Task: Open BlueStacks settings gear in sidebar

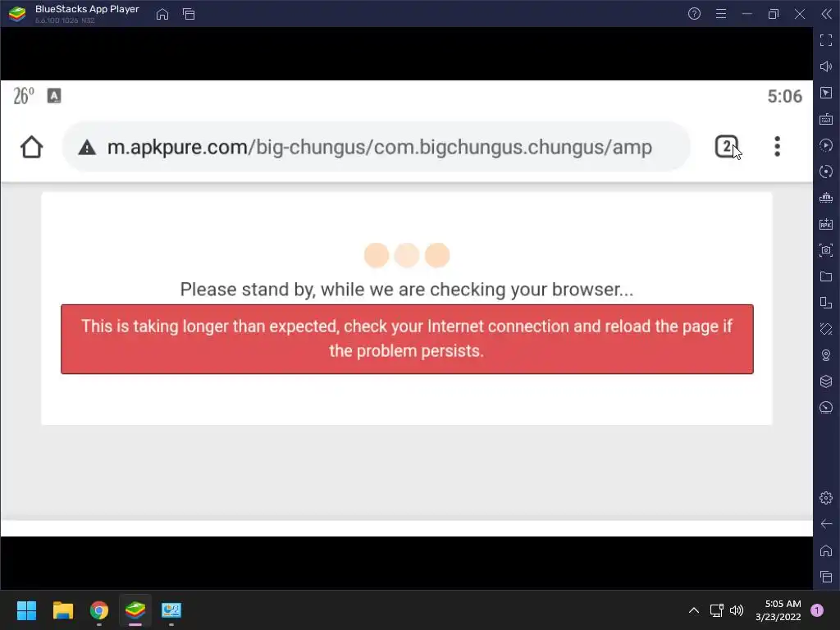Action: click(x=826, y=498)
